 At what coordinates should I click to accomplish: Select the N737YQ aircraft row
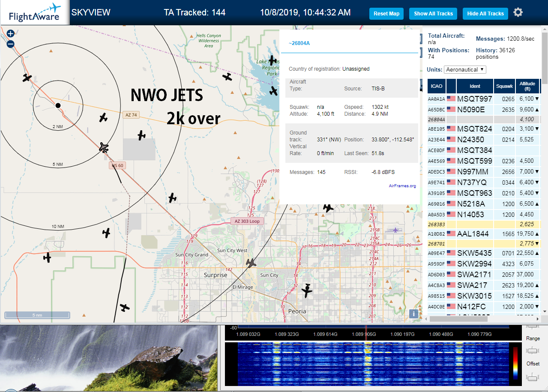pyautogui.click(x=484, y=183)
